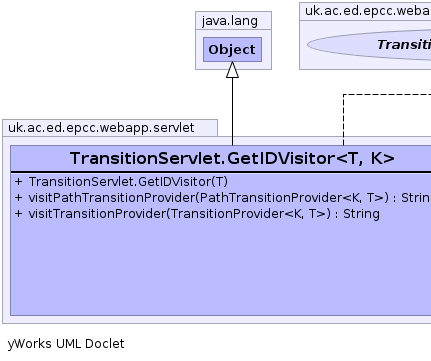The width and height of the screenshot is (431, 361).
Task: Click the solid generalization line to Object
Action: (x=232, y=112)
